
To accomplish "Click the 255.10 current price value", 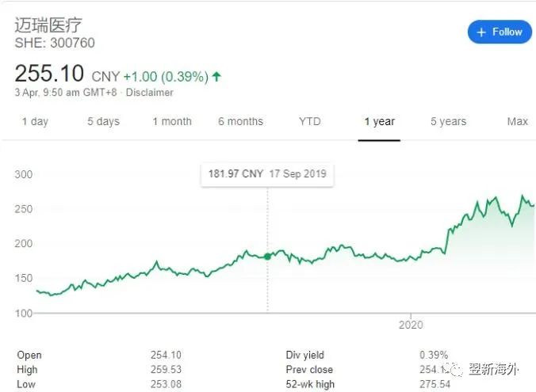I will [x=49, y=74].
